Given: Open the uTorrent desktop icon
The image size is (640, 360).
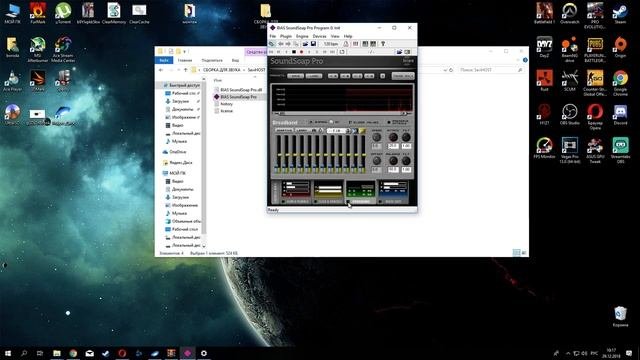Looking at the screenshot, I should click(x=63, y=13).
